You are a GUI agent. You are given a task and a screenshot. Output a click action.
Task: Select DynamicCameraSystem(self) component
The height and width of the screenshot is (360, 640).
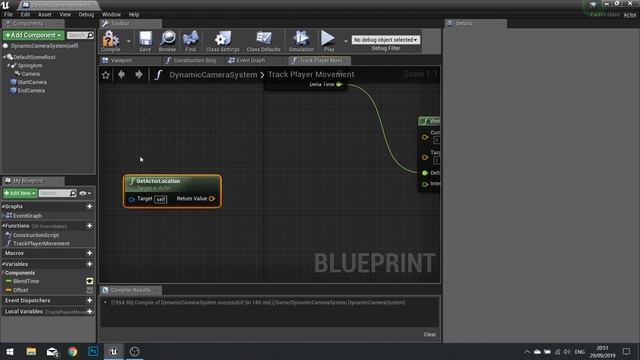[44, 46]
